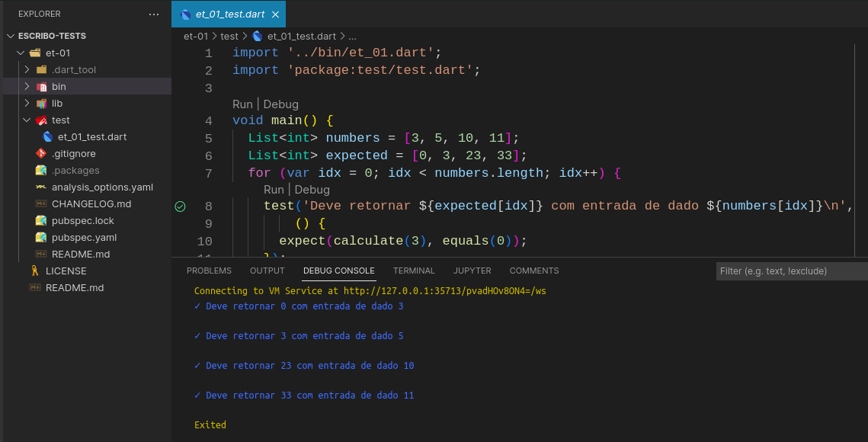Click the git icon beside .gitignore

(x=41, y=153)
